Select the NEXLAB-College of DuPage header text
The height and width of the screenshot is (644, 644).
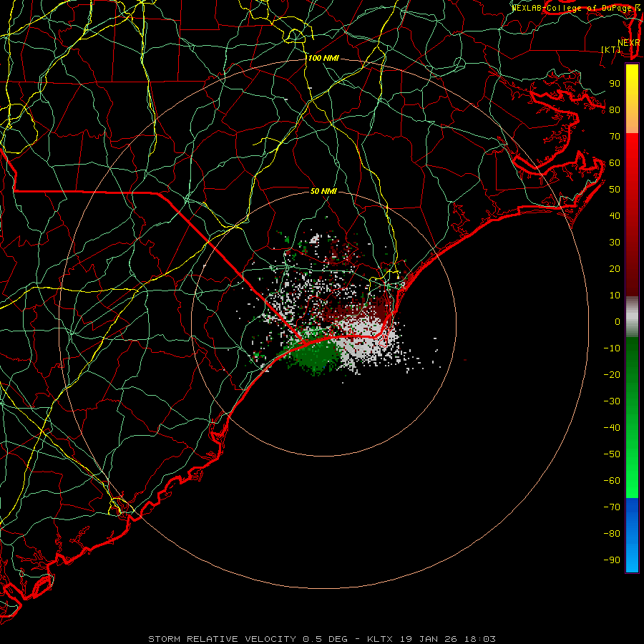point(573,8)
